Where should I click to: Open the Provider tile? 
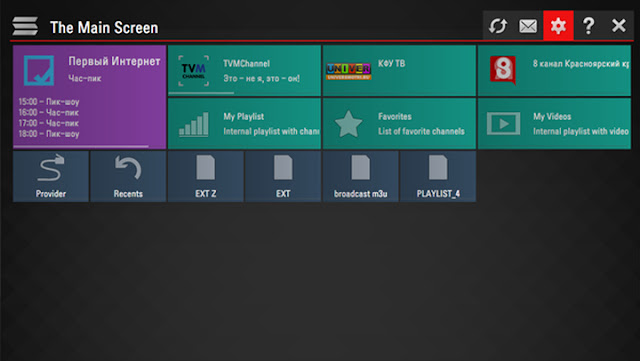click(51, 176)
